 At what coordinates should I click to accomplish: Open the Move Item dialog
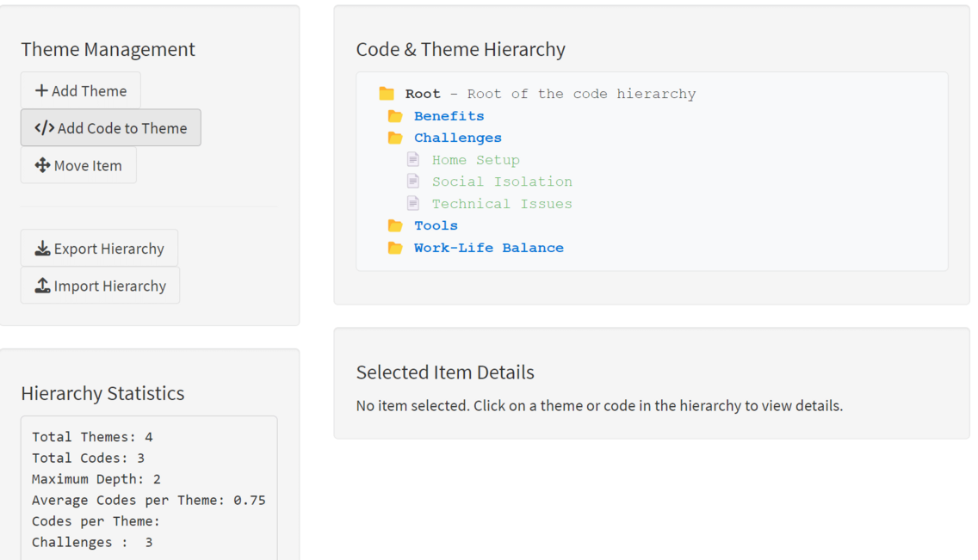coord(78,165)
